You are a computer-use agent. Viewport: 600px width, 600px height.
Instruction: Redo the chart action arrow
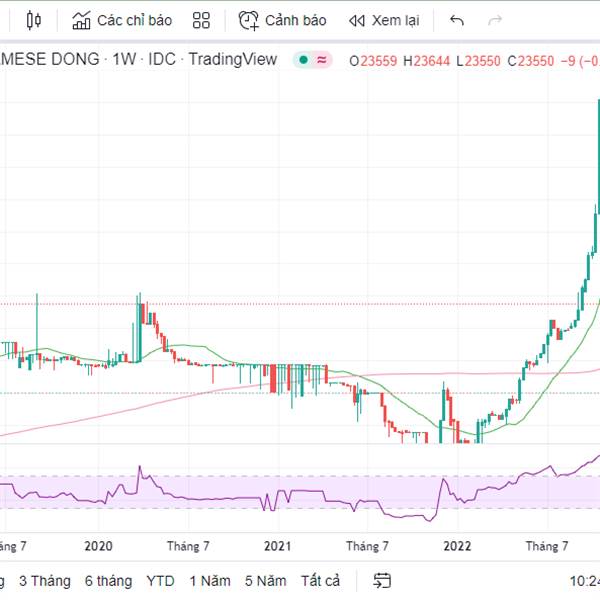pos(495,20)
